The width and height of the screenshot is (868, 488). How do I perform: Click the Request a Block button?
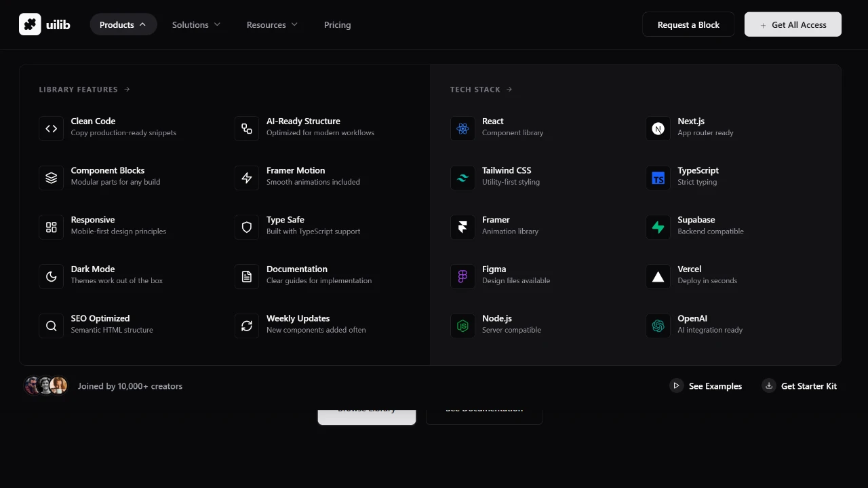click(688, 24)
